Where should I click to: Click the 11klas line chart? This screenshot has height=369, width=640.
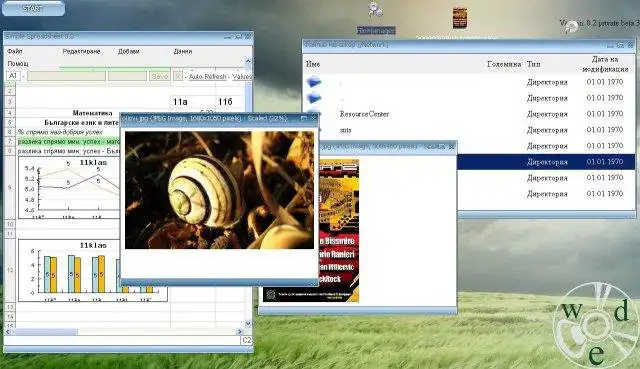pyautogui.click(x=69, y=188)
